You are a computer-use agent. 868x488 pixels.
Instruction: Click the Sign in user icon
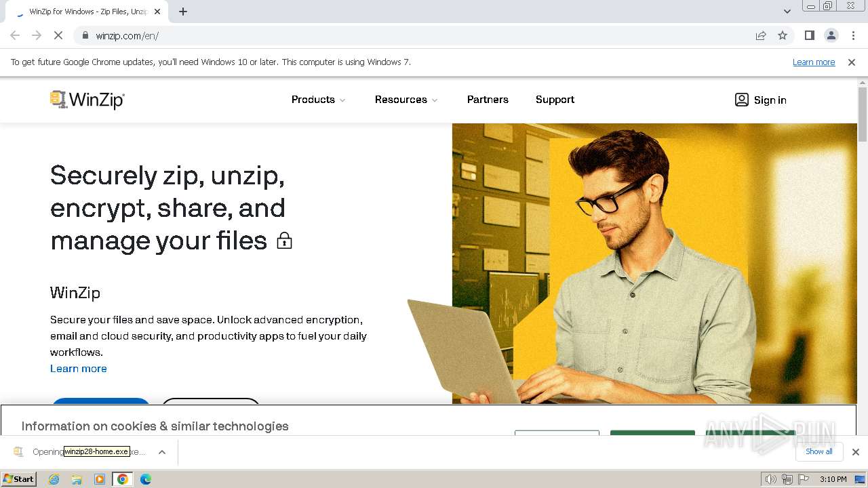(742, 100)
